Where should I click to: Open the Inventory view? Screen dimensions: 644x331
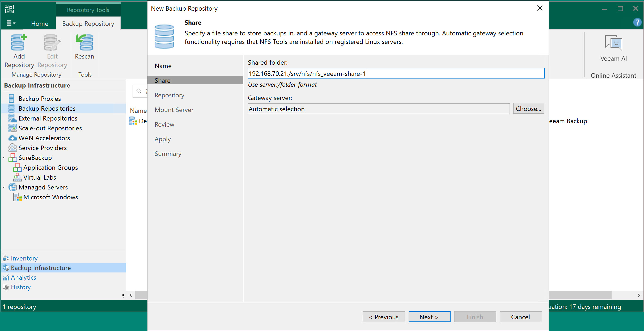[x=24, y=258]
